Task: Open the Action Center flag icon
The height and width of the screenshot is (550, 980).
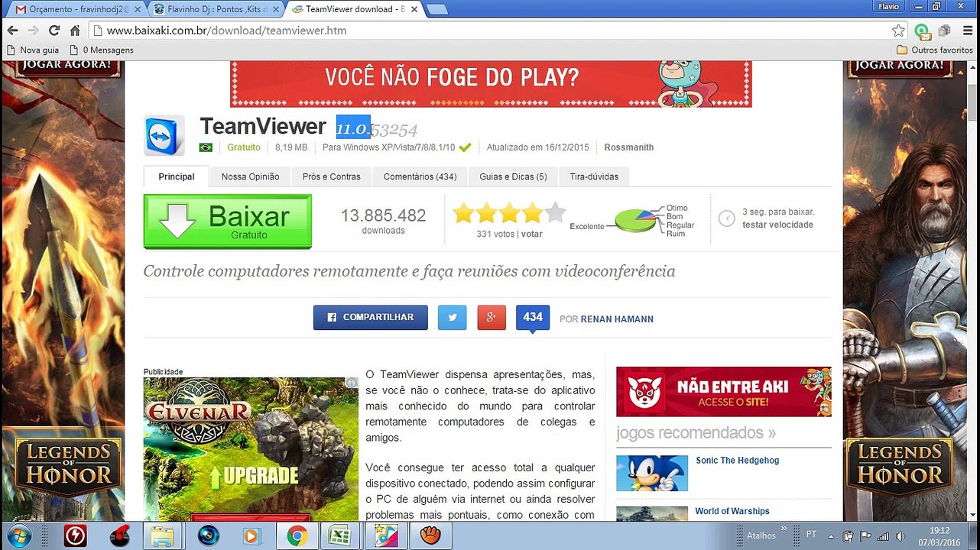Action: [x=866, y=535]
